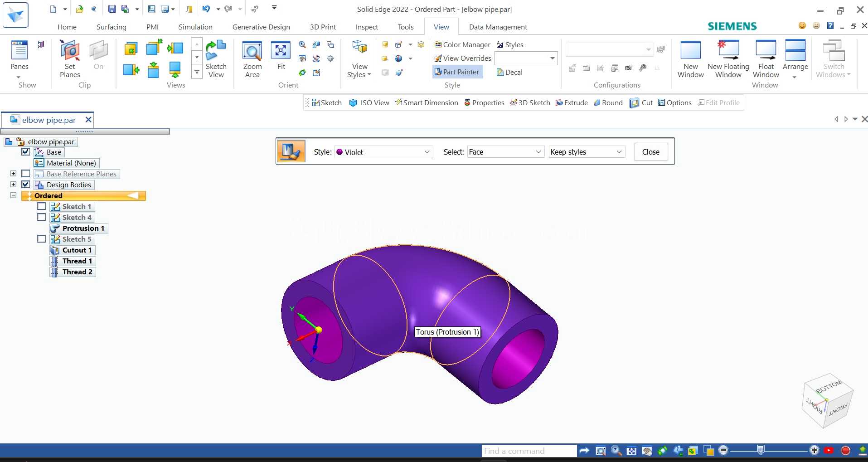868x462 pixels.
Task: Open the View Styles dropdown
Action: (x=359, y=59)
